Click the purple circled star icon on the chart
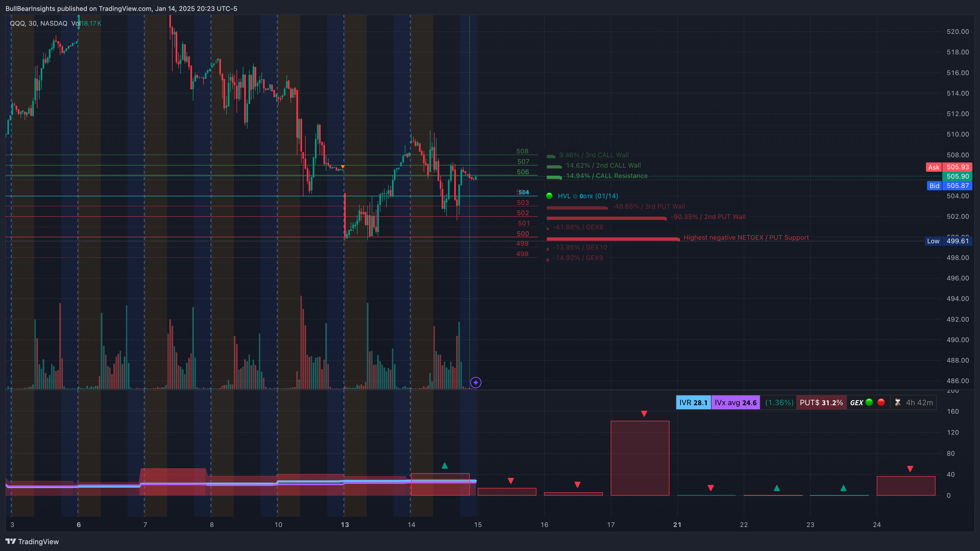 pyautogui.click(x=476, y=382)
